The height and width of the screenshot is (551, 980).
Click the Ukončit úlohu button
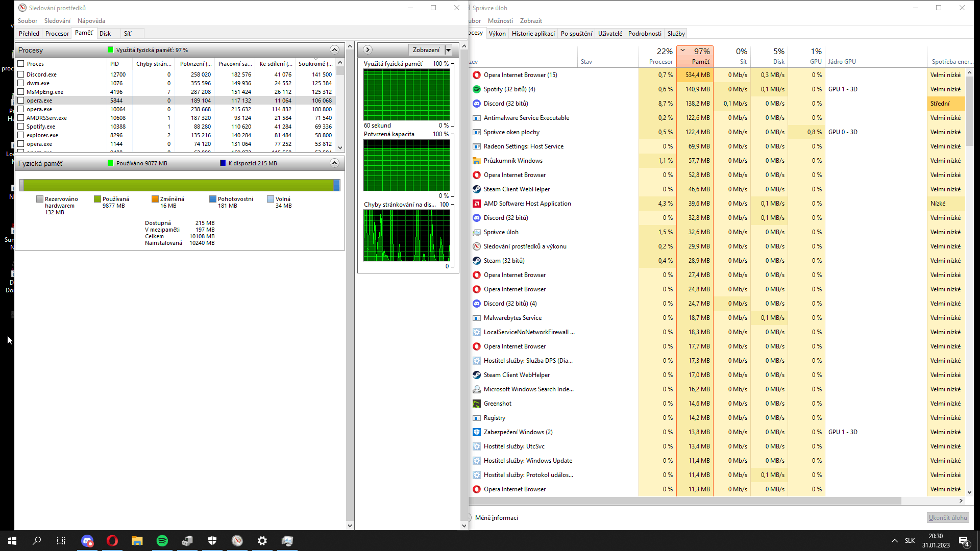(947, 518)
